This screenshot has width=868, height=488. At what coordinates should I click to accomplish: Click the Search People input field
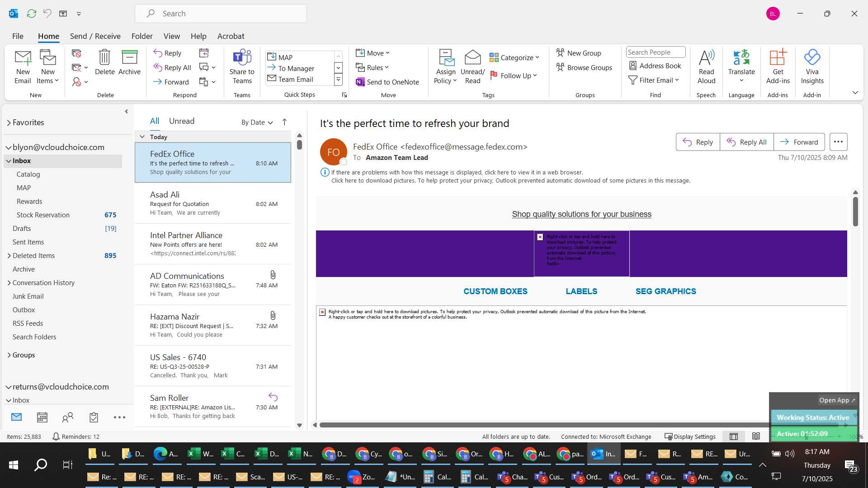coord(656,52)
